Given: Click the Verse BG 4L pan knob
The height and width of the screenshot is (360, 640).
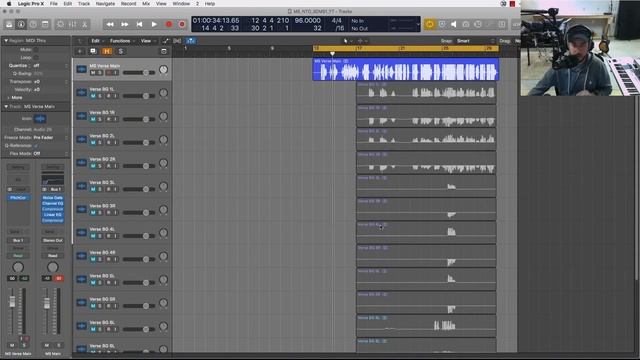Looking at the screenshot, I should point(163,233).
